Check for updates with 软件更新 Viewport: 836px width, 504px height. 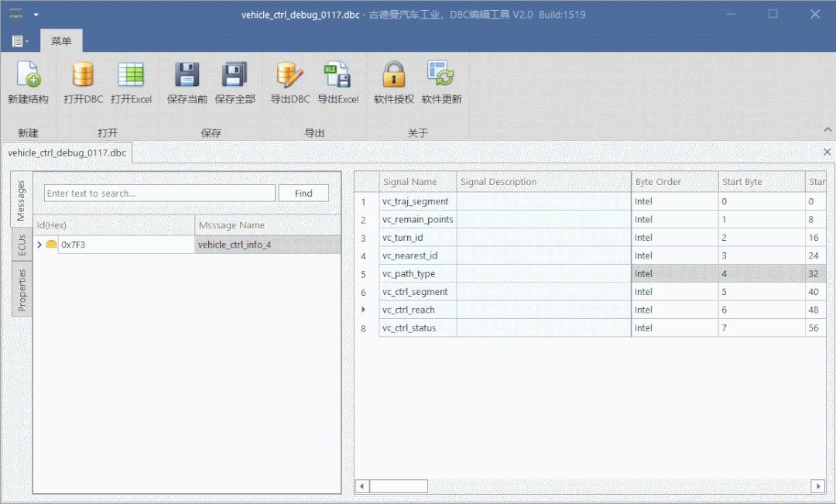[441, 83]
